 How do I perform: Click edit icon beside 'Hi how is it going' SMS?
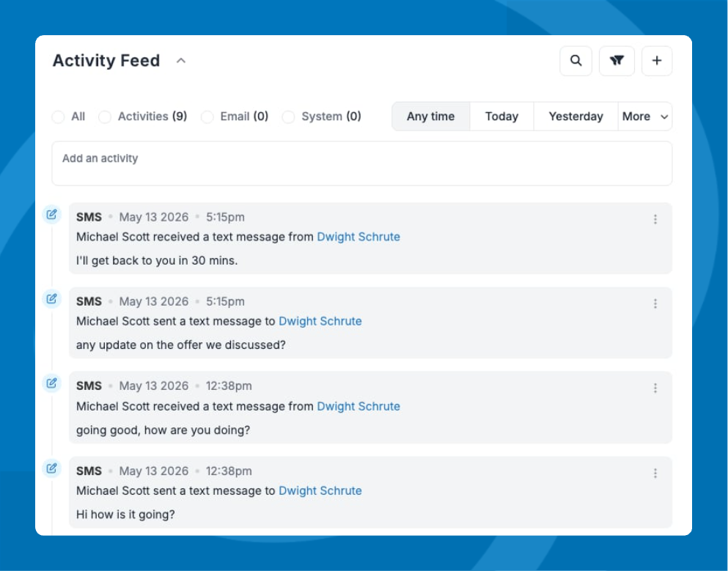coord(51,468)
